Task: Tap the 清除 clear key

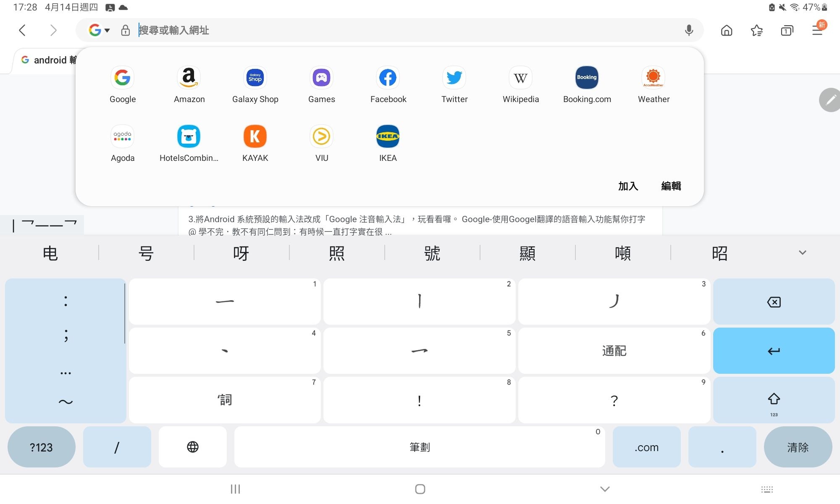Action: pyautogui.click(x=798, y=447)
